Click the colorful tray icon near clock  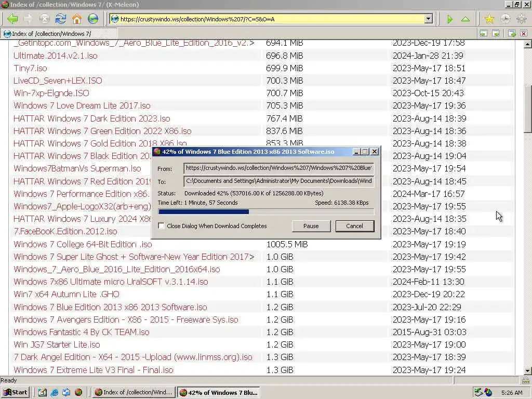coord(488,393)
